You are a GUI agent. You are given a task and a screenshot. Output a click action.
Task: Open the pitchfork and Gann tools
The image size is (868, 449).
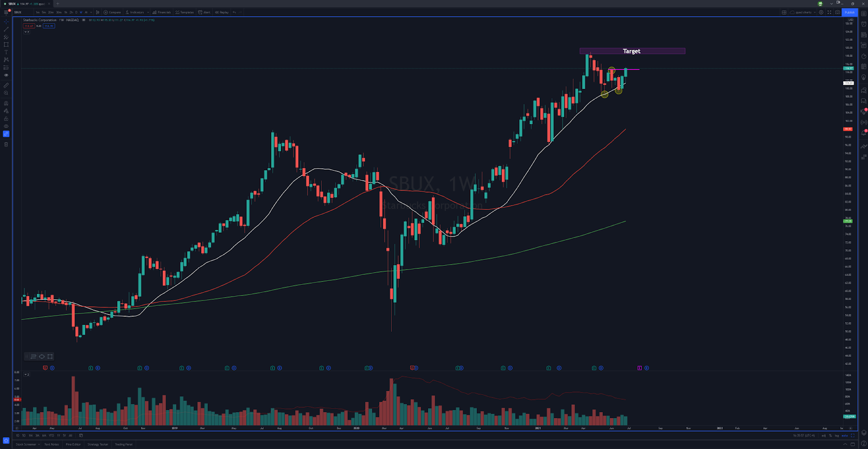click(6, 37)
